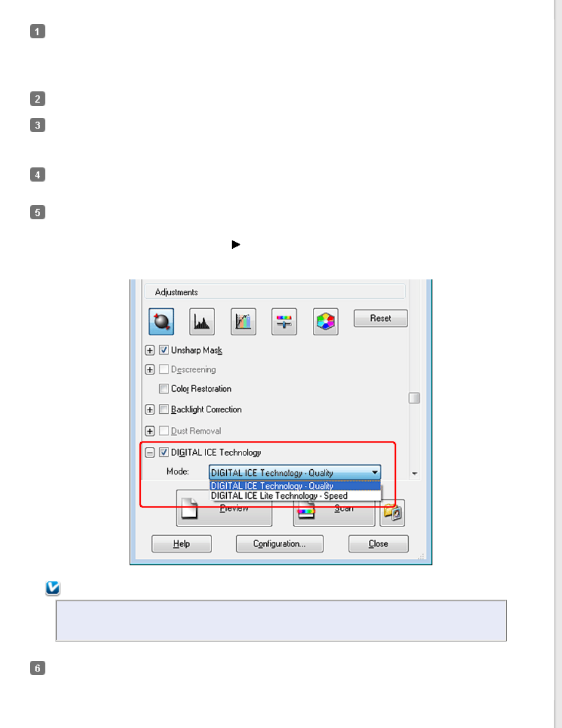Click the File Save Settings folder icon
Screen dimensions: 562x728
coord(392,513)
